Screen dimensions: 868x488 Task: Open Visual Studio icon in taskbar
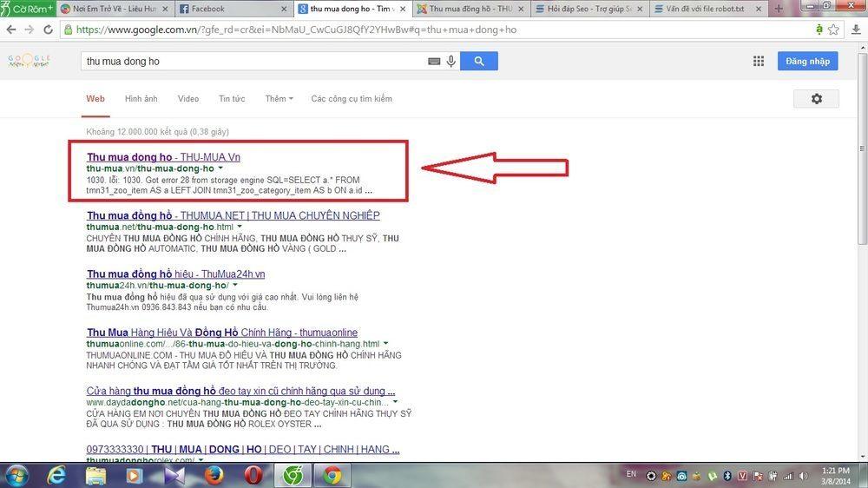coord(174,476)
